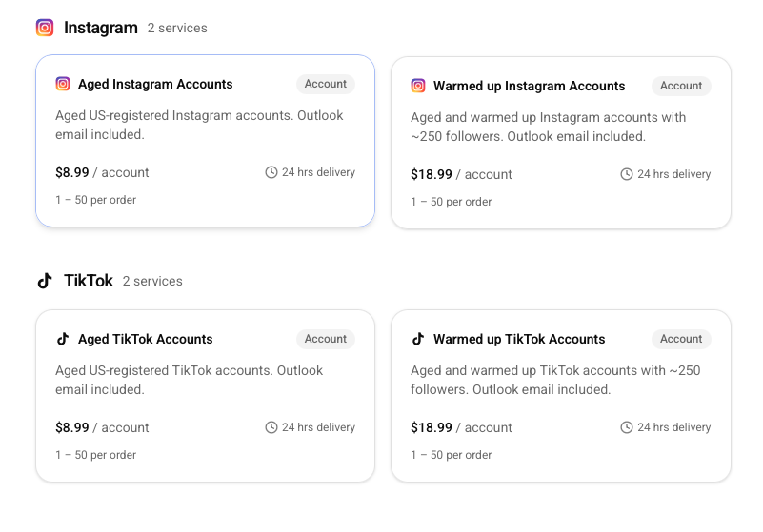Click Account badge on Warmed up Instagram Accounts card
Viewport: 763px width, 532px height.
pyautogui.click(x=681, y=86)
